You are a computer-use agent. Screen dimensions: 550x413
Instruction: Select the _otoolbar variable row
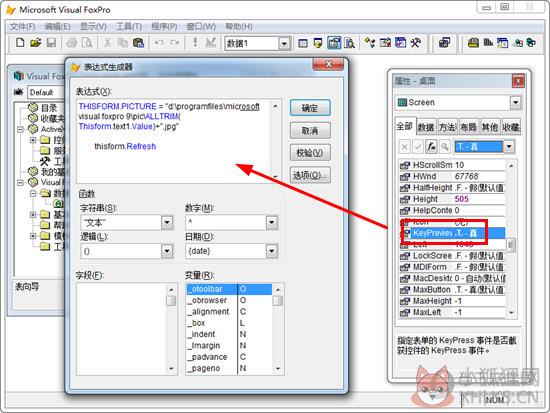229,289
